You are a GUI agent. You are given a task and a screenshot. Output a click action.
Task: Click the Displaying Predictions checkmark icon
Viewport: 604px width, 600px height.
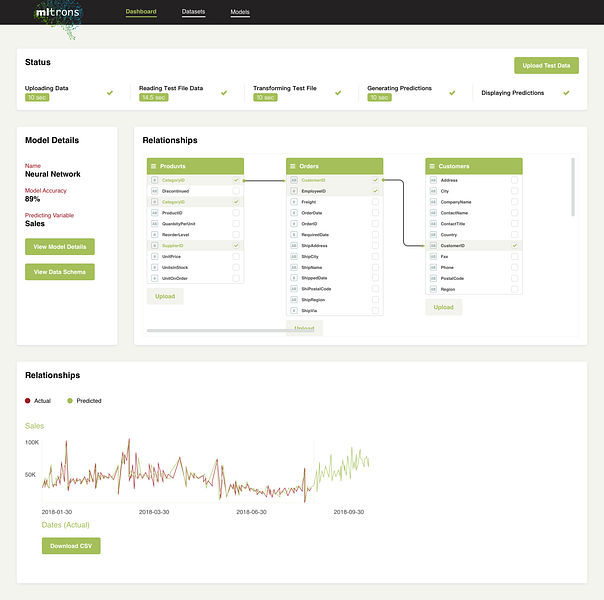(566, 93)
